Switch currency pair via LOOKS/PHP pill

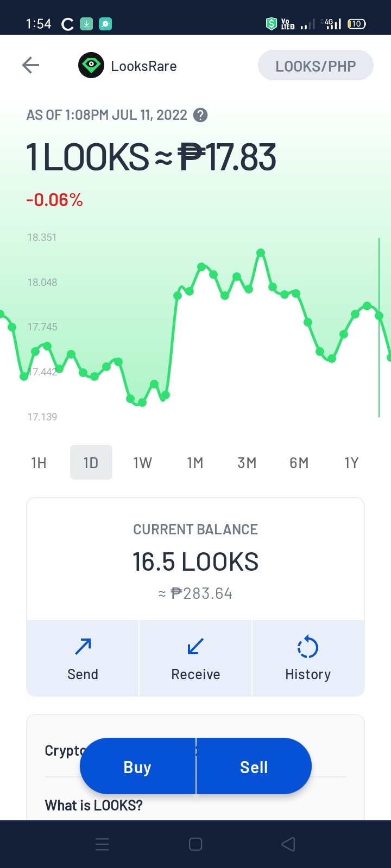316,66
